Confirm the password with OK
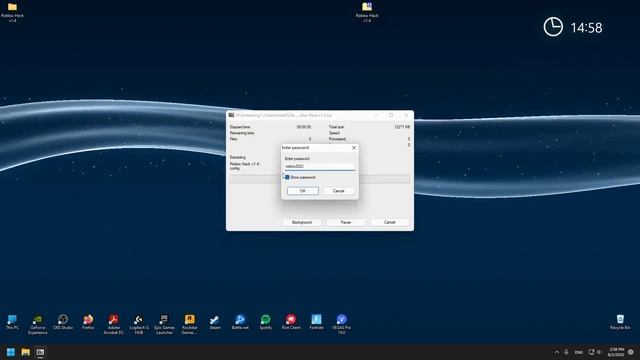 [x=302, y=191]
